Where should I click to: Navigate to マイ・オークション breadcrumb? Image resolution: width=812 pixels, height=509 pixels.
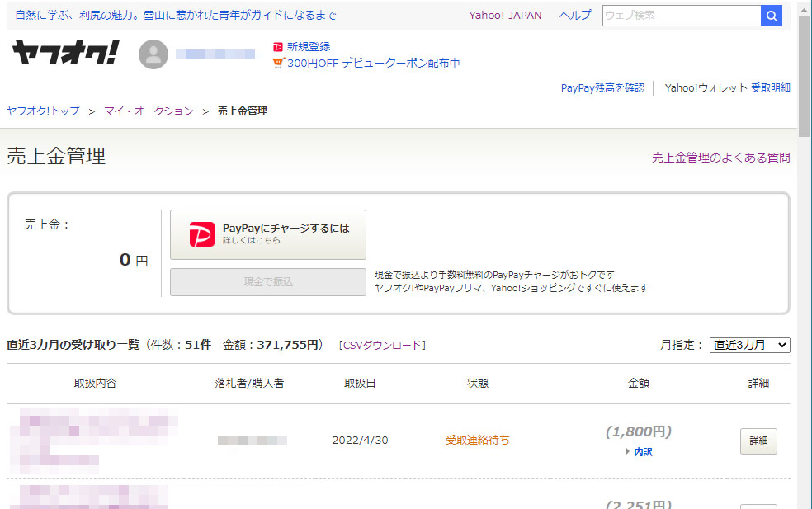click(x=149, y=111)
